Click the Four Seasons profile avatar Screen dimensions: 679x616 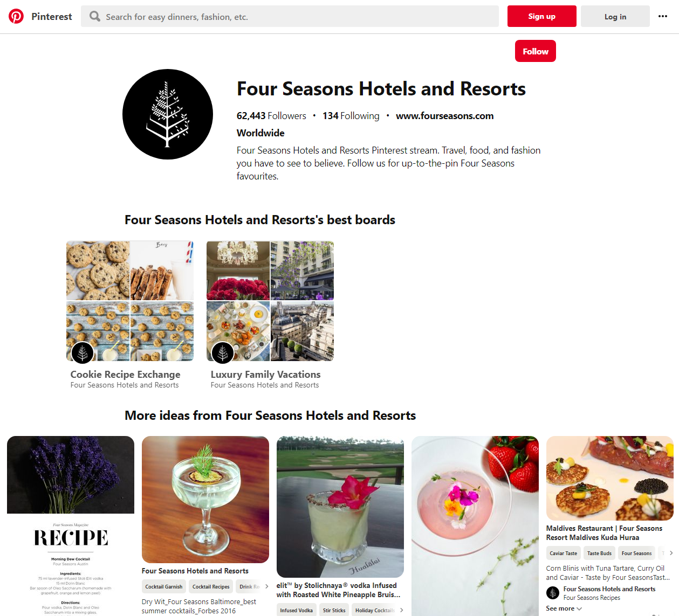[x=168, y=114]
